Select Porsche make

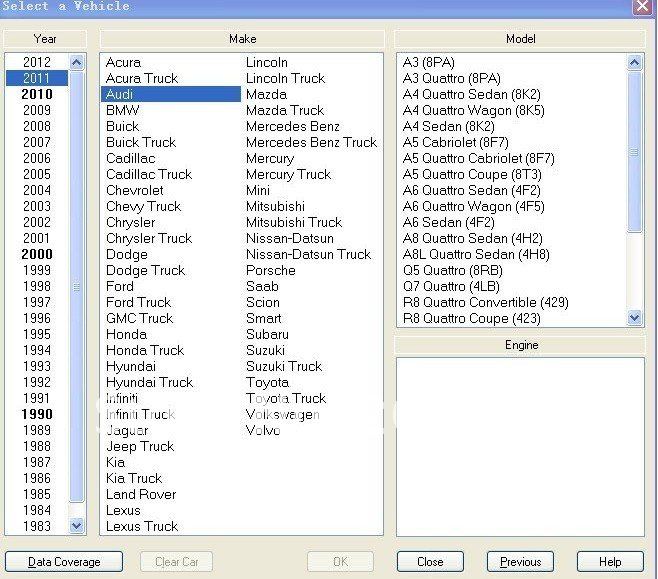point(271,270)
